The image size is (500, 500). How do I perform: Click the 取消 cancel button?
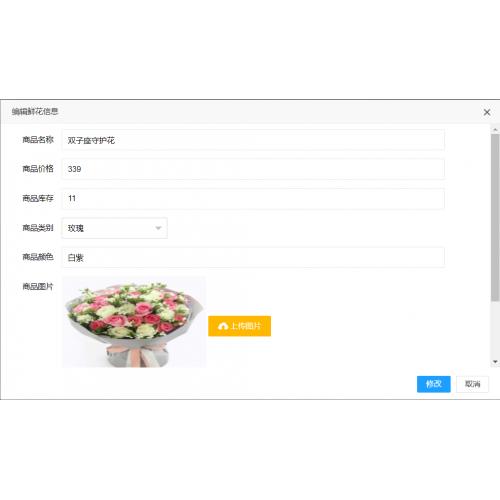[x=472, y=384]
